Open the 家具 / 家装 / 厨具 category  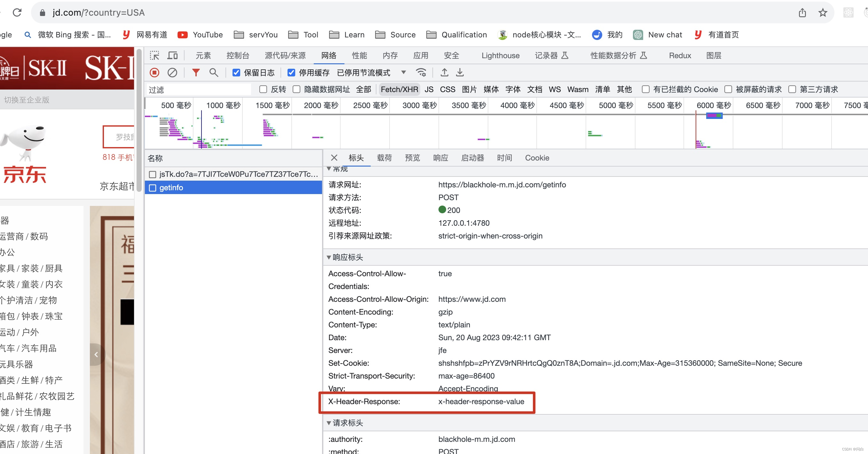coord(31,268)
